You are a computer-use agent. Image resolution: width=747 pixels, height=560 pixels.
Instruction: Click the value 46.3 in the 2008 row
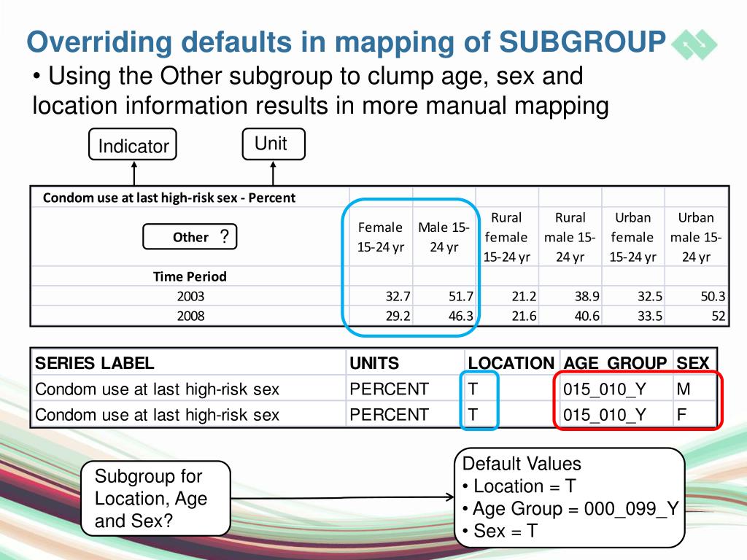coord(461,316)
